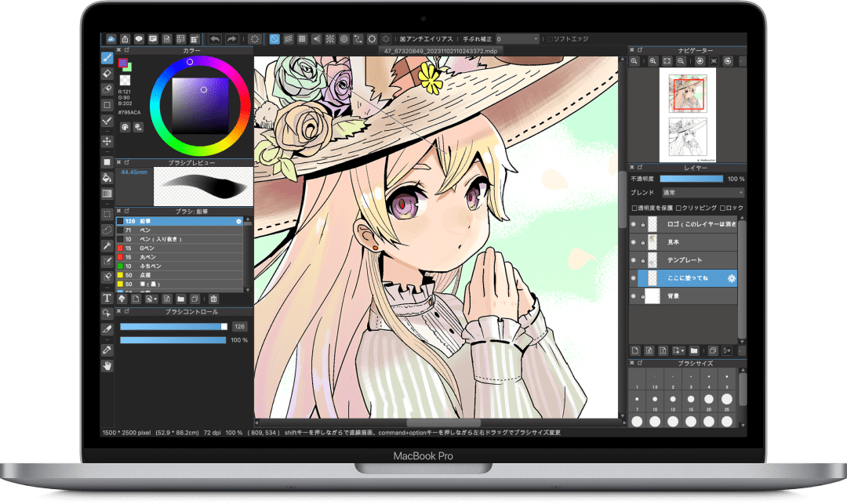The height and width of the screenshot is (504, 847).
Task: Hide the 背景 layer
Action: [x=634, y=295]
